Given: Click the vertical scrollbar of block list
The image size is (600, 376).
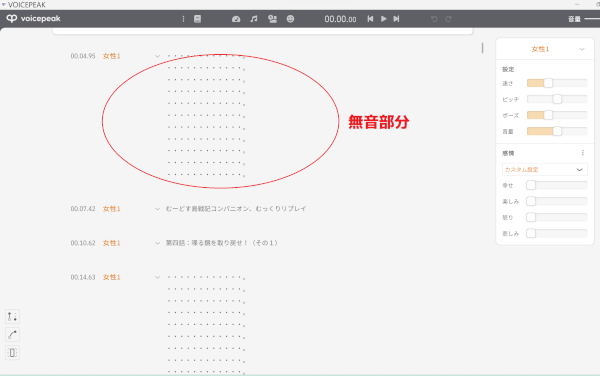Looking at the screenshot, I should (x=483, y=48).
